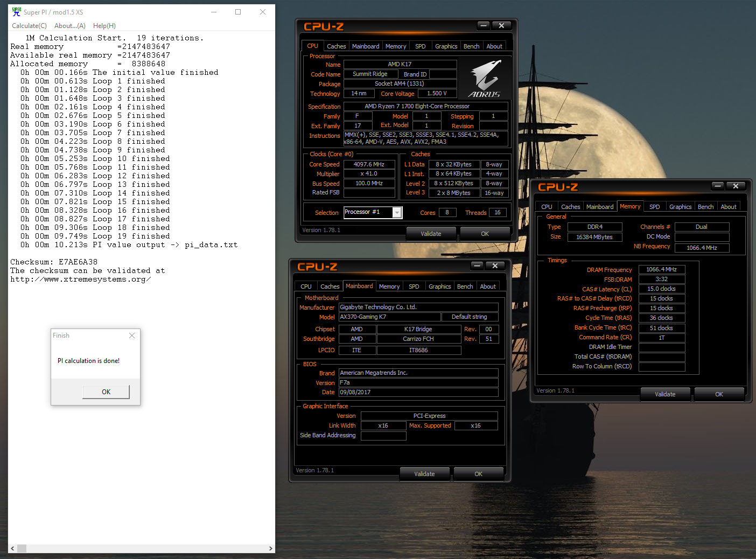Switch to Caches tab in CPU-Z CPU window
This screenshot has height=559, width=756.
337,46
